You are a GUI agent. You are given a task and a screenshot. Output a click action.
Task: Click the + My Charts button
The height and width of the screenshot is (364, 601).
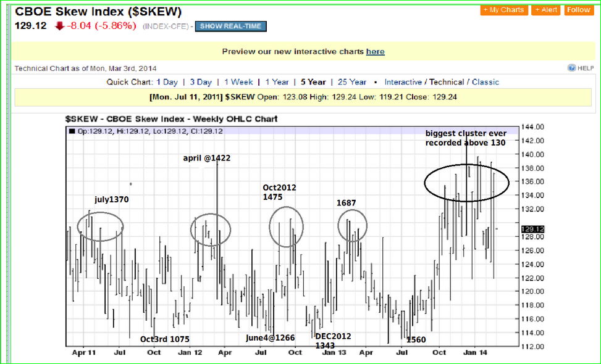click(504, 10)
